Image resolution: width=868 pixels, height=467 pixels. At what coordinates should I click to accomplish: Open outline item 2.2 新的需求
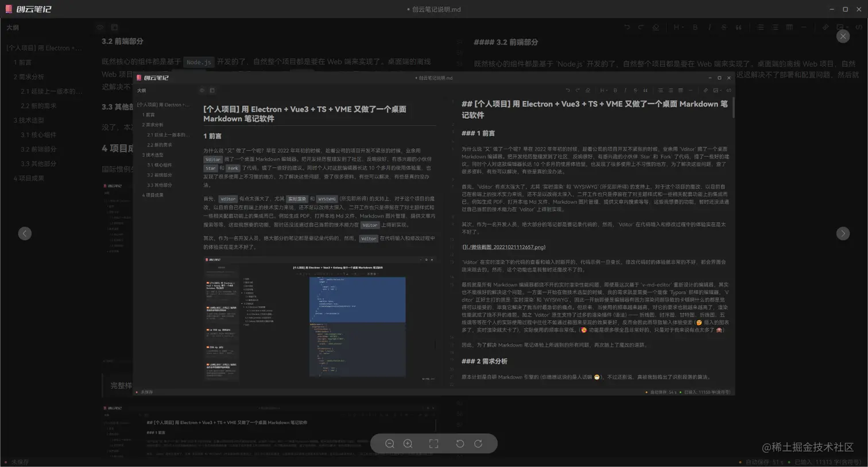[x=38, y=106]
